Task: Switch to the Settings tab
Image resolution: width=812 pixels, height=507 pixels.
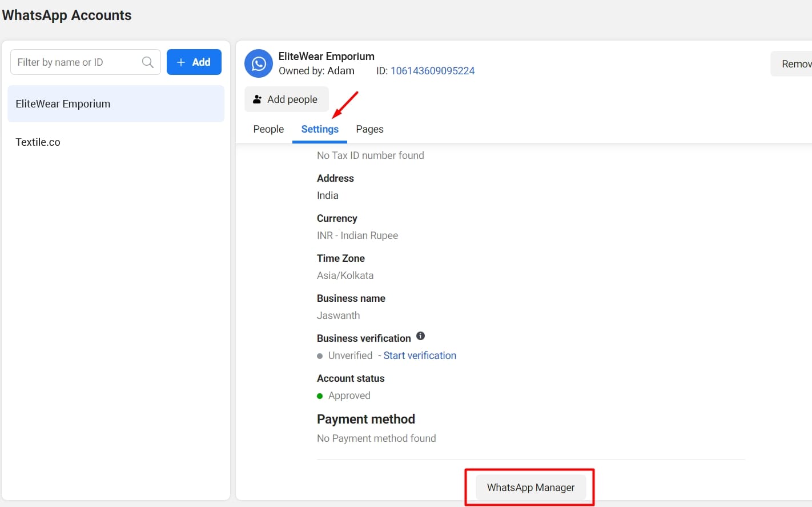Action: [320, 129]
